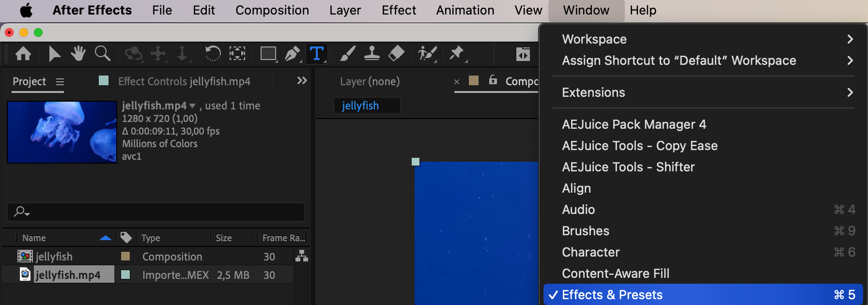Open the View menu
This screenshot has width=868, height=305.
(x=528, y=10)
